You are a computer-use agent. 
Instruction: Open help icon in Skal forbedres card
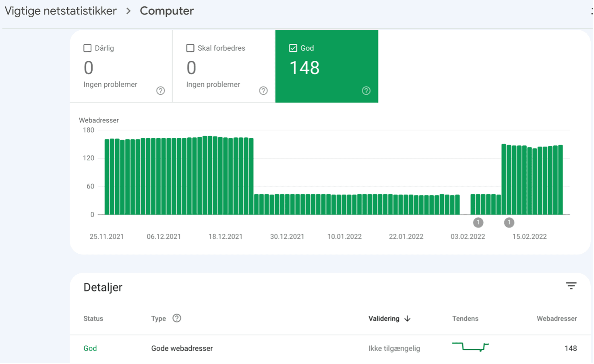pyautogui.click(x=263, y=91)
